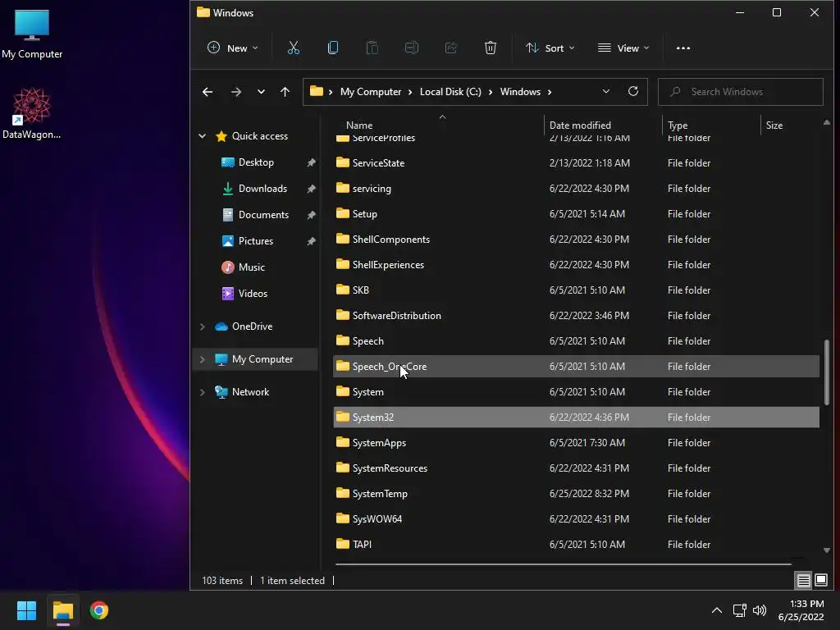The image size is (840, 630).
Task: Refresh the Windows folder view
Action: point(633,92)
